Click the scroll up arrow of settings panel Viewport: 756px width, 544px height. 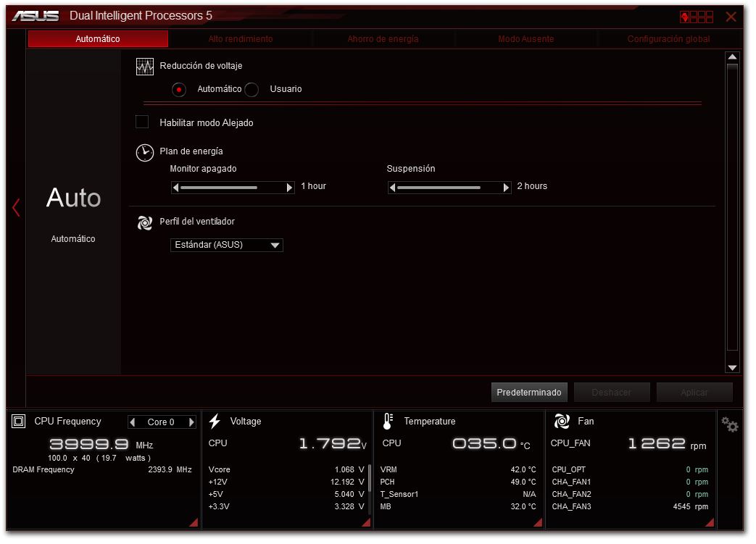[x=732, y=57]
